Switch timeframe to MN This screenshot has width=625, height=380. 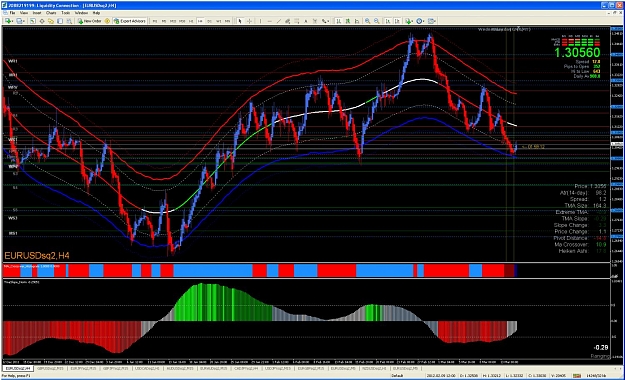click(x=227, y=21)
